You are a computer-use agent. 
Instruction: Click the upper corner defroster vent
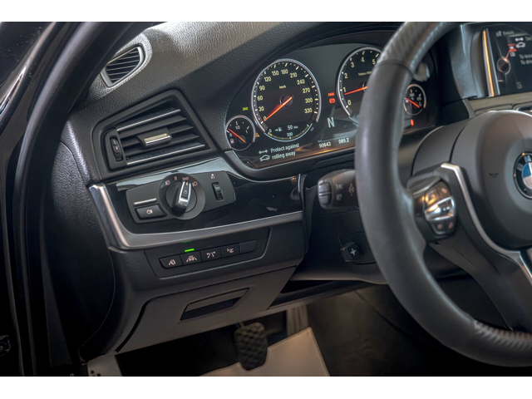click(124, 64)
